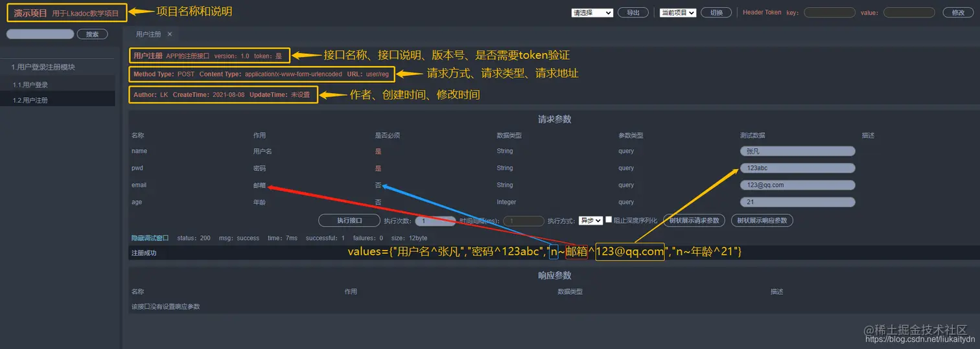This screenshot has height=349, width=980.
Task: Open the 1.1.用户登录 interface
Action: click(30, 85)
